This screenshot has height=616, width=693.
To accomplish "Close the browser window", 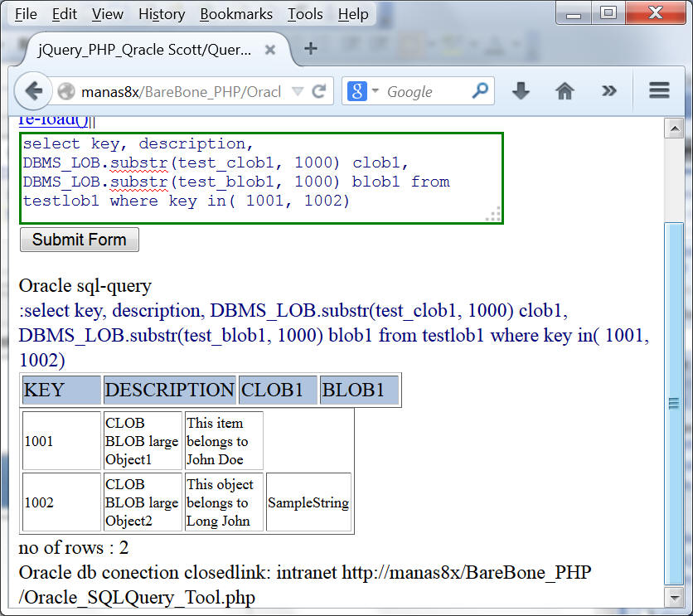I will coord(656,13).
